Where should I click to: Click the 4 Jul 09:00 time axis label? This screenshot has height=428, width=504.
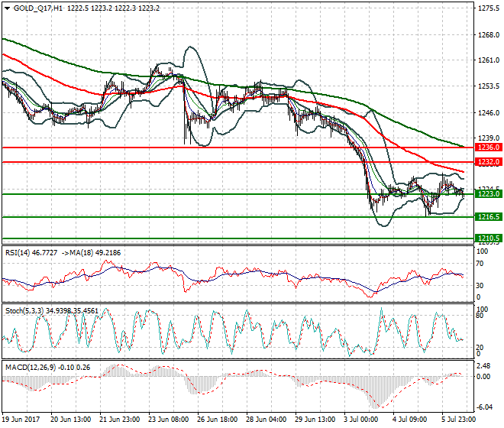[x=410, y=420]
